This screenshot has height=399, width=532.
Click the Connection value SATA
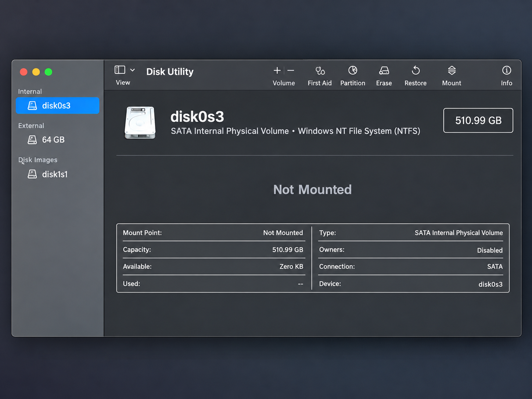pos(495,267)
